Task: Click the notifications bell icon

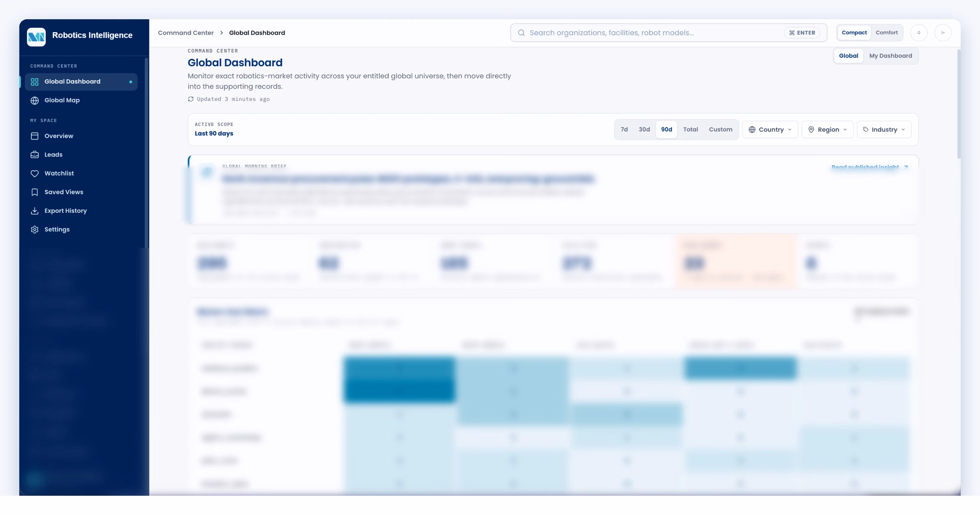Action: (919, 33)
